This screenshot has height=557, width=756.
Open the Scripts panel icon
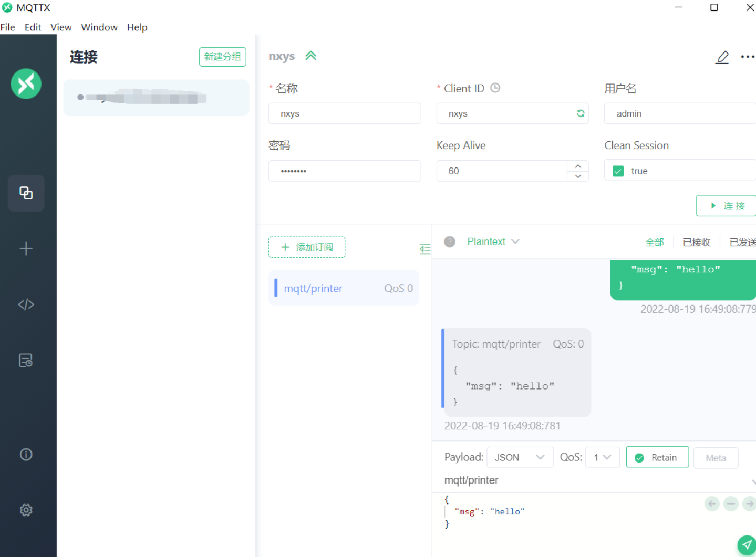(x=26, y=304)
